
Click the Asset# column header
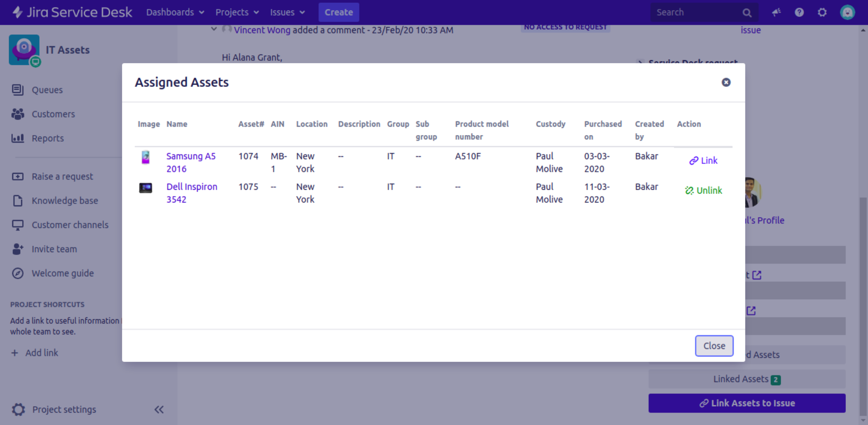point(251,124)
